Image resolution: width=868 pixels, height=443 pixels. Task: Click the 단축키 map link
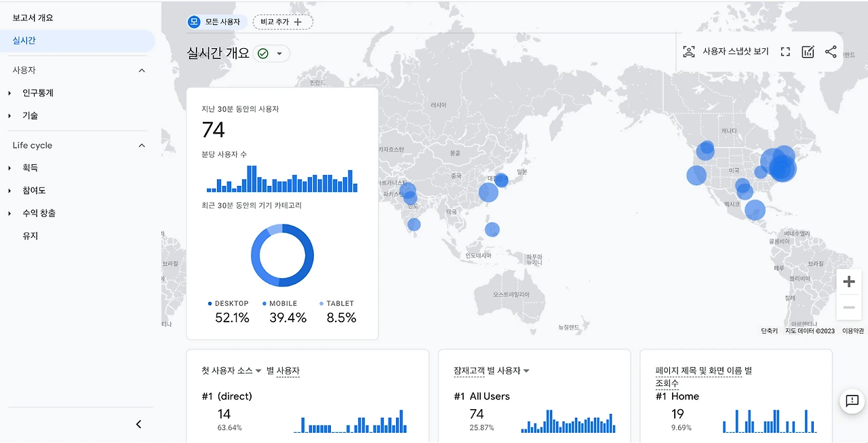769,331
